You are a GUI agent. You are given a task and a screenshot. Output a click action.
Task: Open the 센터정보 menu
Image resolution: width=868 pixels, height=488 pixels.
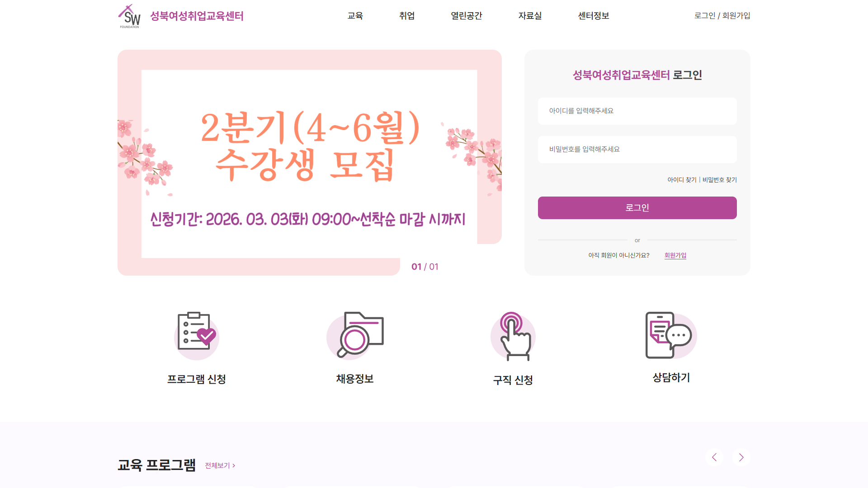click(x=594, y=16)
